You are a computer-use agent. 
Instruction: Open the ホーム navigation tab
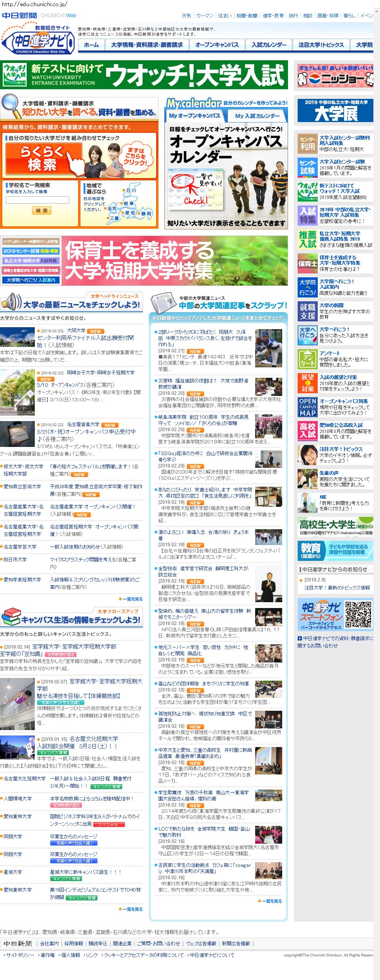(91, 45)
